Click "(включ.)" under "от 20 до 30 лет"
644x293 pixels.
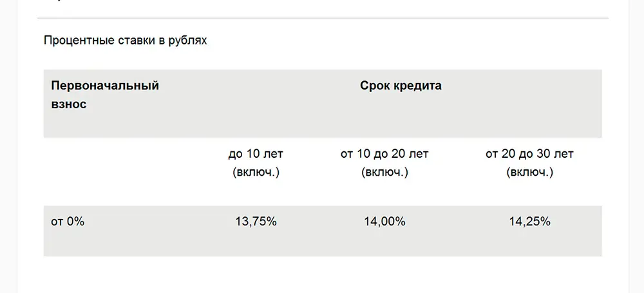point(529,172)
